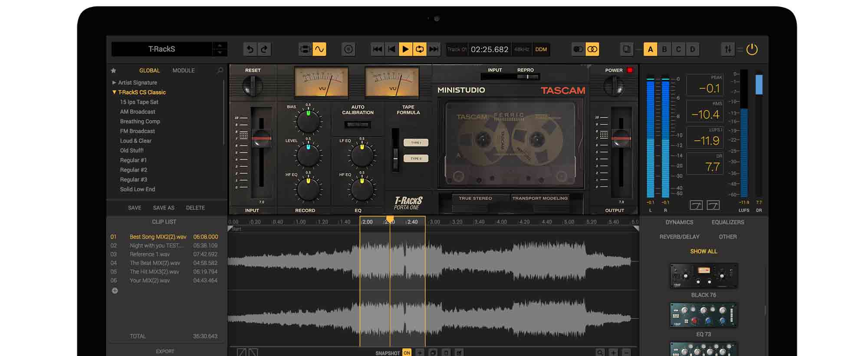Skip to the next track
Image resolution: width=868 pixels, height=356 pixels.
pyautogui.click(x=434, y=49)
